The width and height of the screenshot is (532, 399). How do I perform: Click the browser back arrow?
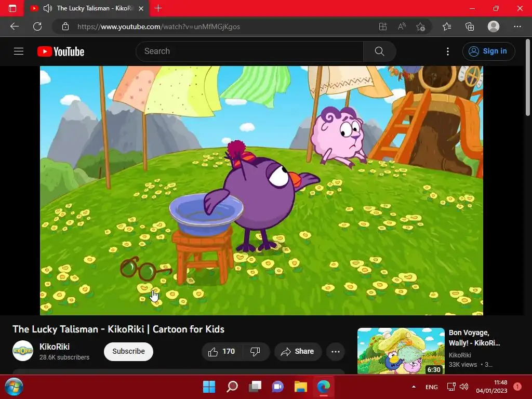[x=15, y=26]
